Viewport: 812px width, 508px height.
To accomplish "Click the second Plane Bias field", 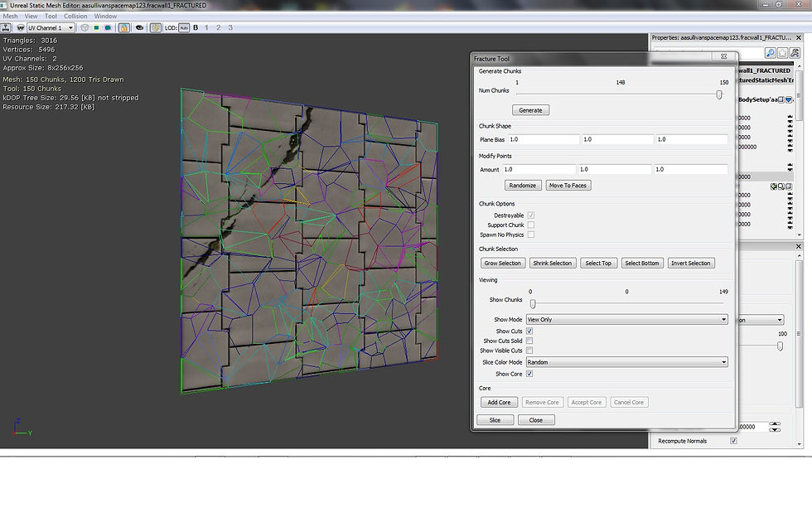I will pyautogui.click(x=617, y=139).
